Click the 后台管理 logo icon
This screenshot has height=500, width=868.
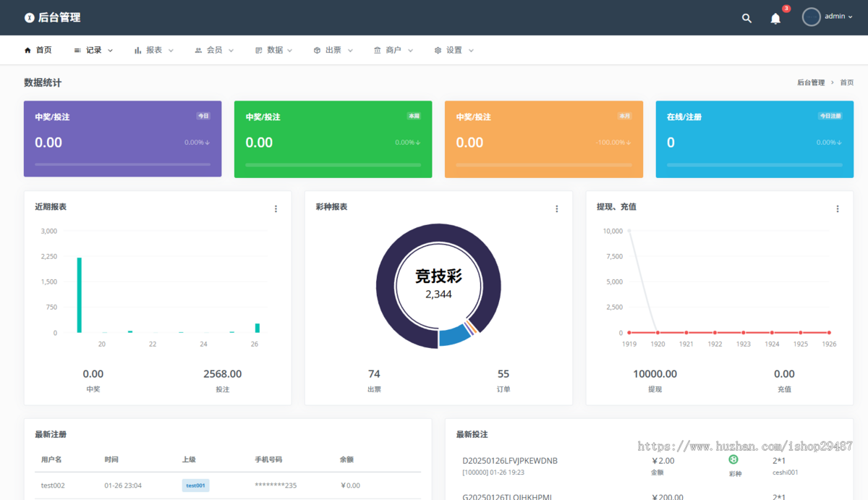[29, 17]
